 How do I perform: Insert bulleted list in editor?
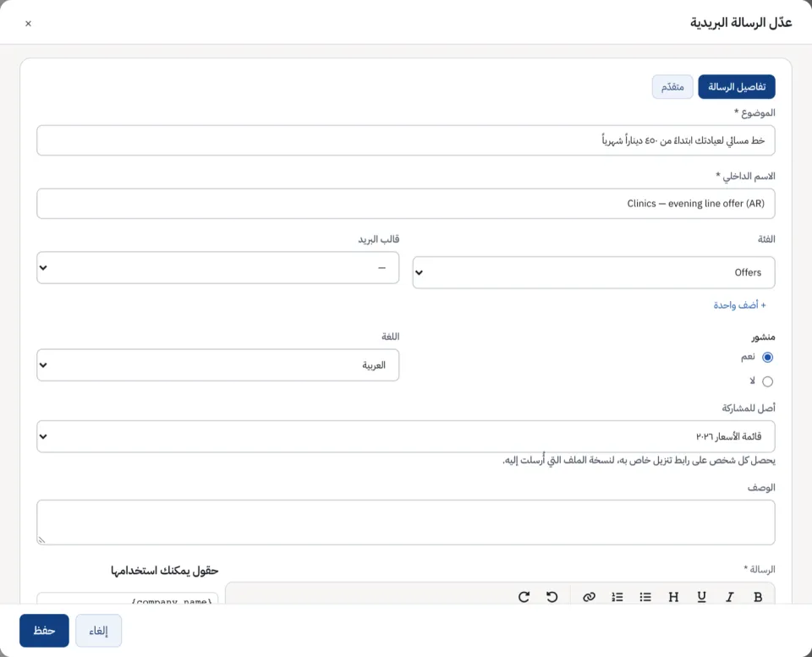pos(645,597)
